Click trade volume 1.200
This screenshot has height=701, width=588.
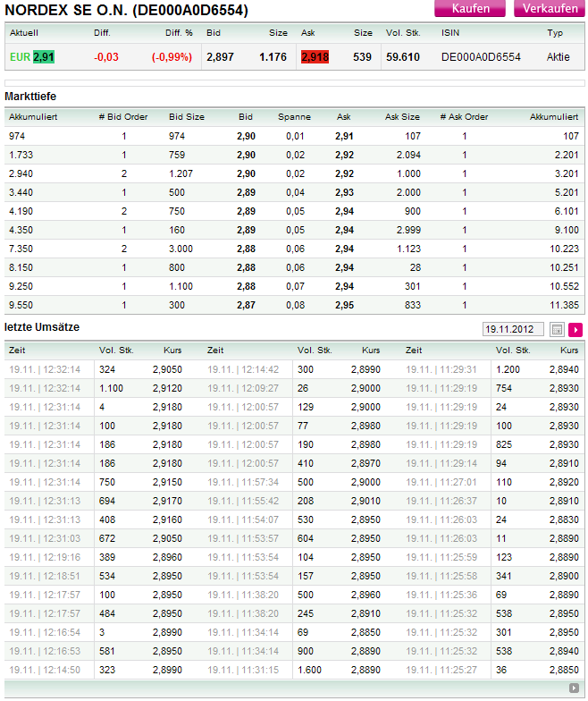508,369
